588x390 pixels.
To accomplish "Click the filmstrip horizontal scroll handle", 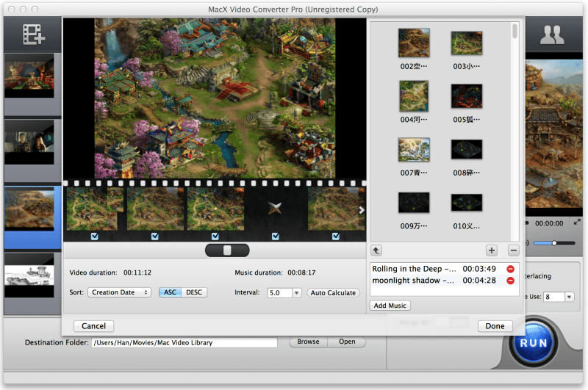I will point(227,250).
